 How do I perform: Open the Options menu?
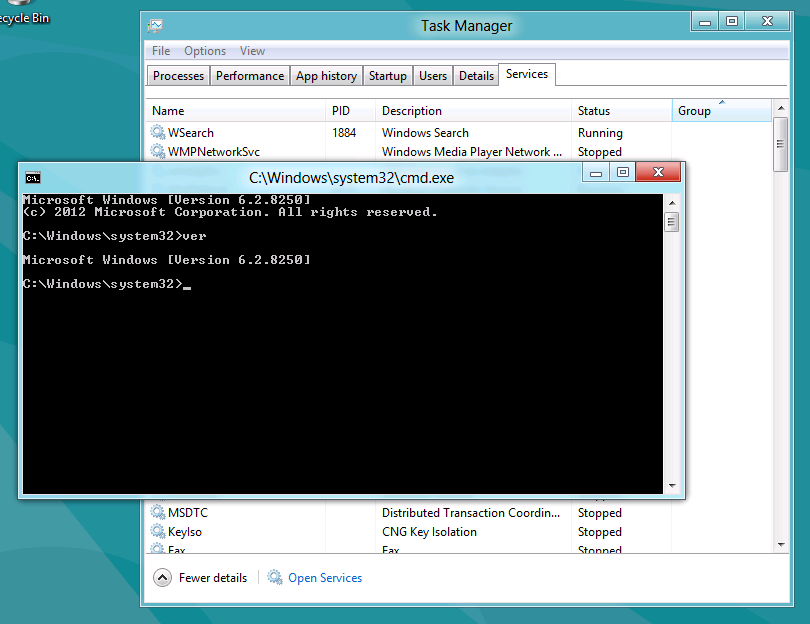[x=205, y=51]
